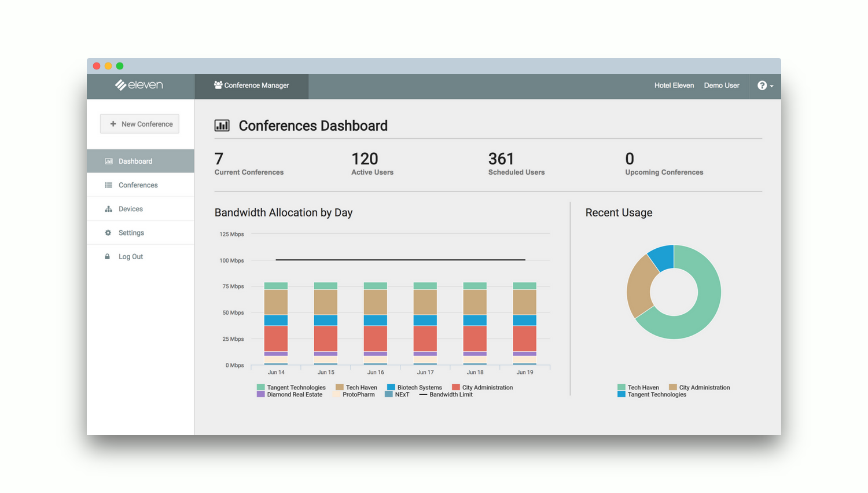Select Dashboard in the sidebar
Viewport: 868px width, 493px height.
[x=141, y=161]
